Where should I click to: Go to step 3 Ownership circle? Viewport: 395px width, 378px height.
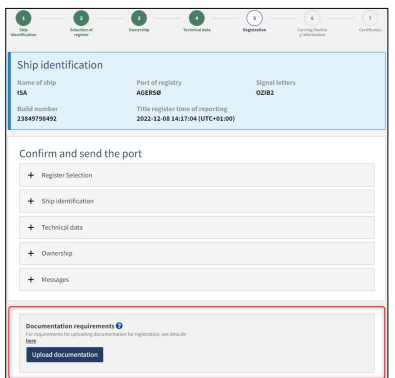[139, 18]
